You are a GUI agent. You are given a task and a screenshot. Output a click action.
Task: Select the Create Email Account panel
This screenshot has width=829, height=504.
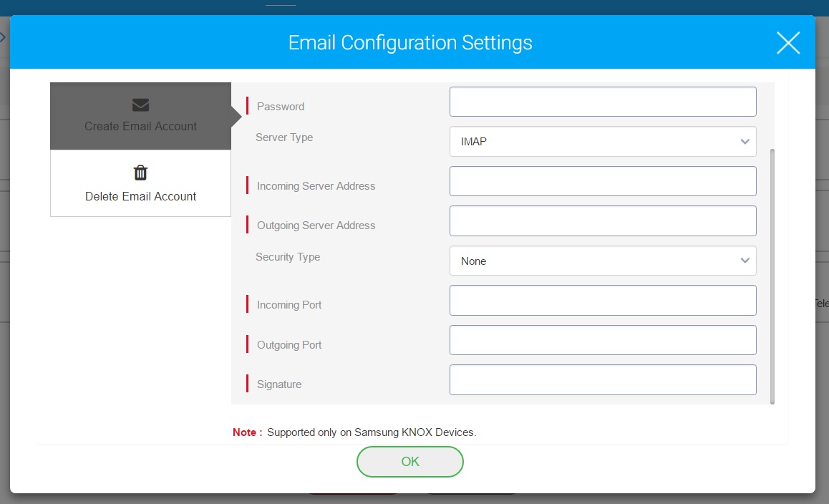pos(140,116)
